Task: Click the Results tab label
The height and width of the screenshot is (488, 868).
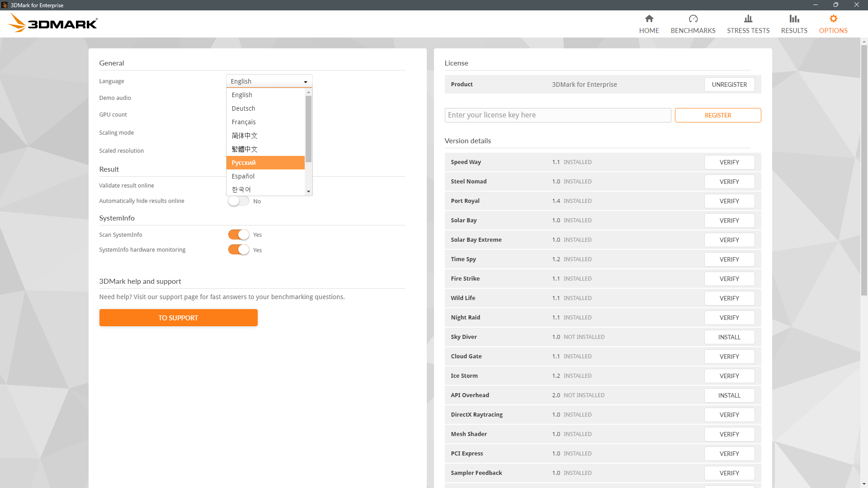Action: pyautogui.click(x=794, y=31)
